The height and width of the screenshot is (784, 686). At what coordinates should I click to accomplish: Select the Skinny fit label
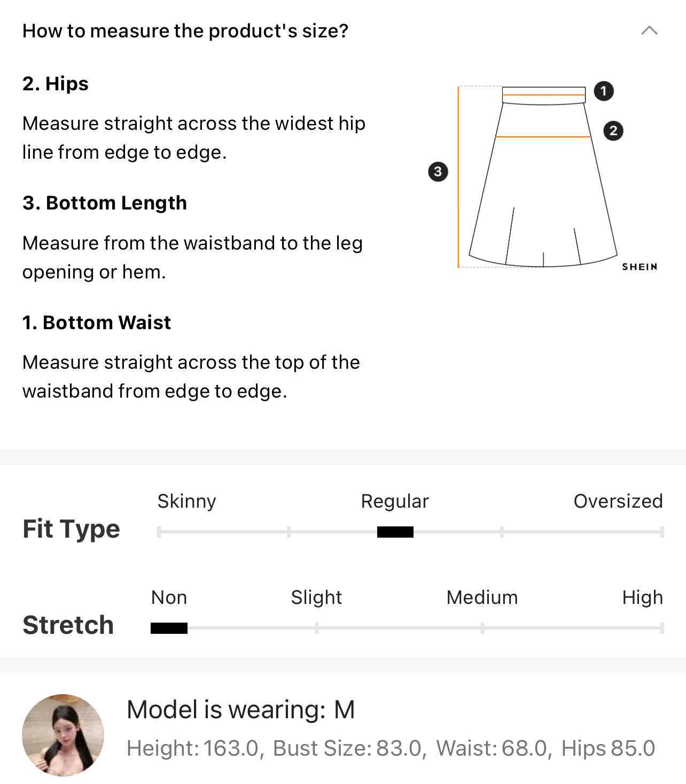pos(186,501)
